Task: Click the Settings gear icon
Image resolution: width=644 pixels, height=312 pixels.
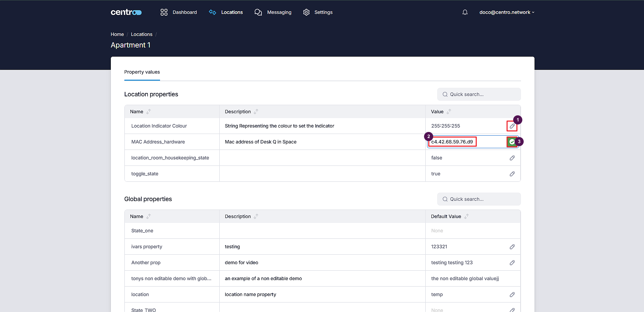Action: tap(306, 12)
